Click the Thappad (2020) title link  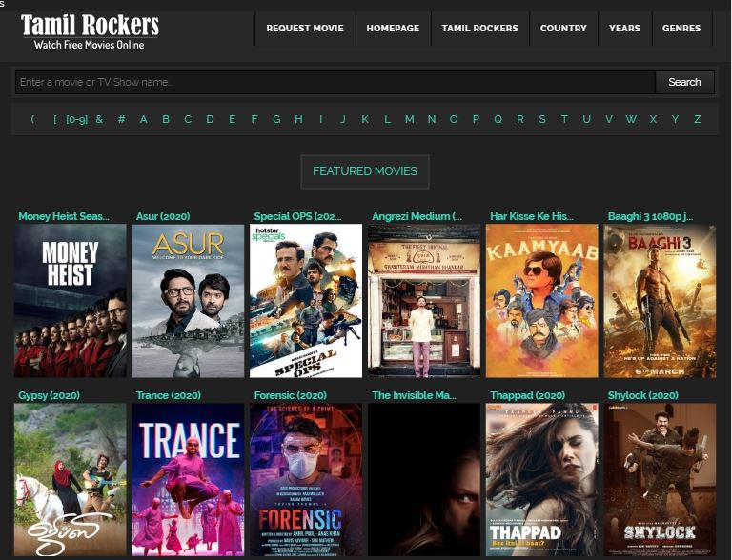[x=527, y=395]
